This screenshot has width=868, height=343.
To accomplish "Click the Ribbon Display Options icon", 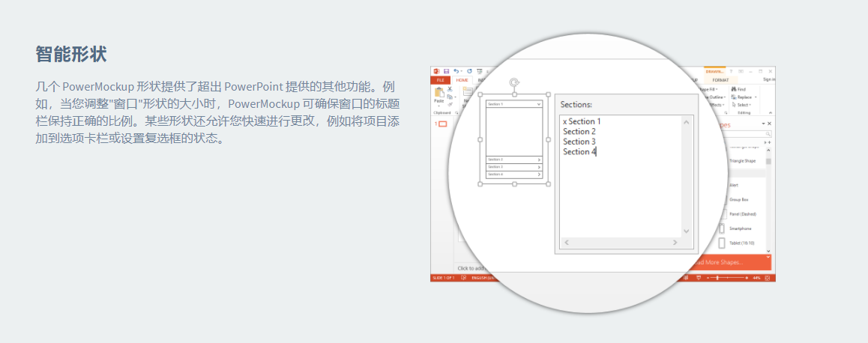I will (741, 71).
